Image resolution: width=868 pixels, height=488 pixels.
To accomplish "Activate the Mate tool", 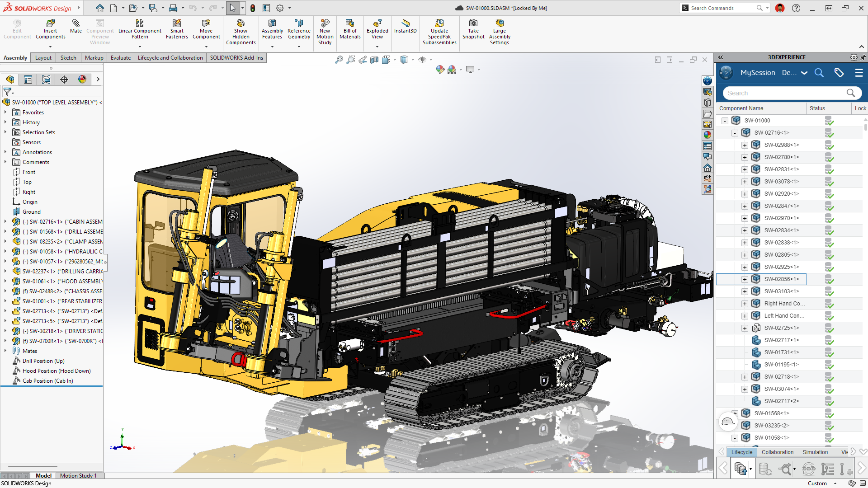I will point(76,27).
